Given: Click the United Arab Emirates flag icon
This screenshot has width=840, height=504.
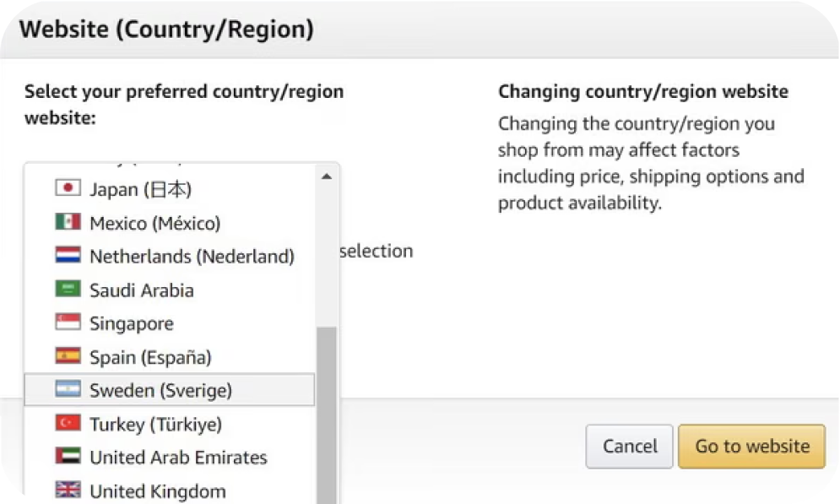Looking at the screenshot, I should pyautogui.click(x=68, y=457).
